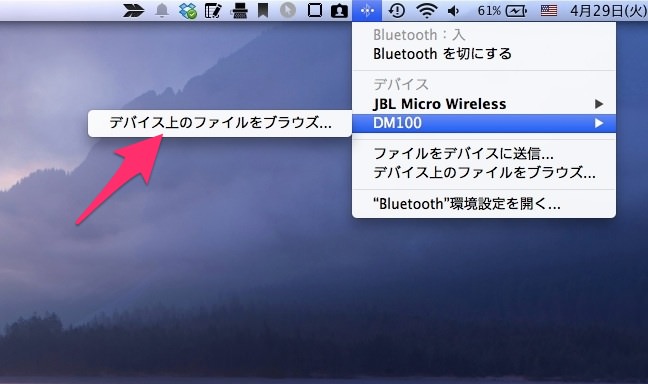Click the double-arrow icon in menu bar
The height and width of the screenshot is (384, 648).
133,11
